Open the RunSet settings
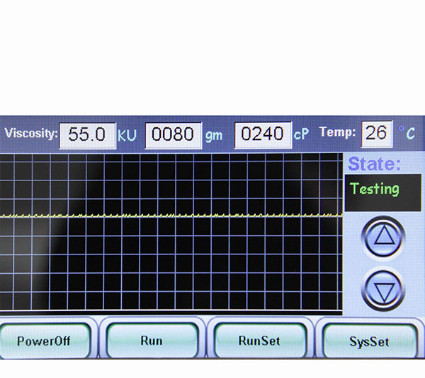425x378 pixels. (x=259, y=341)
